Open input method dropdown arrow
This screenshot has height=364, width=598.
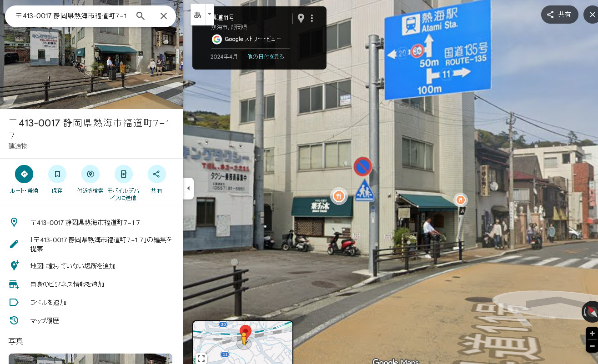pos(209,14)
